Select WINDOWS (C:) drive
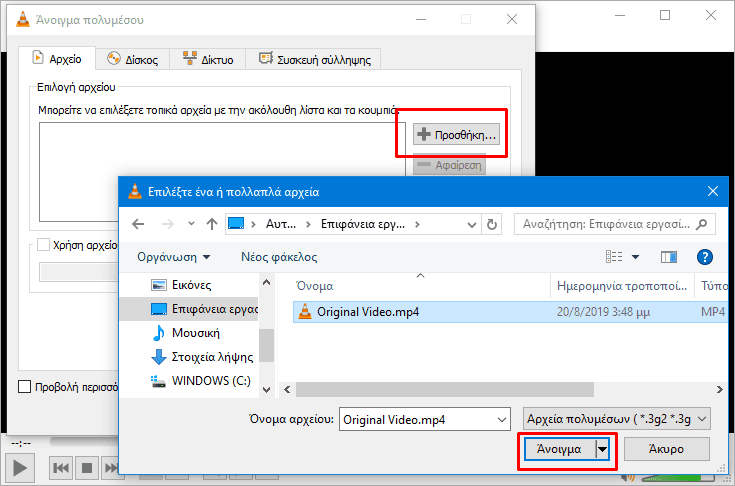735x486 pixels. [189, 381]
